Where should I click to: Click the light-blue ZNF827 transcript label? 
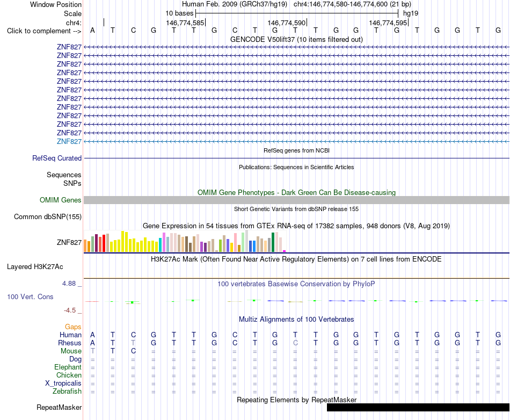tap(69, 141)
